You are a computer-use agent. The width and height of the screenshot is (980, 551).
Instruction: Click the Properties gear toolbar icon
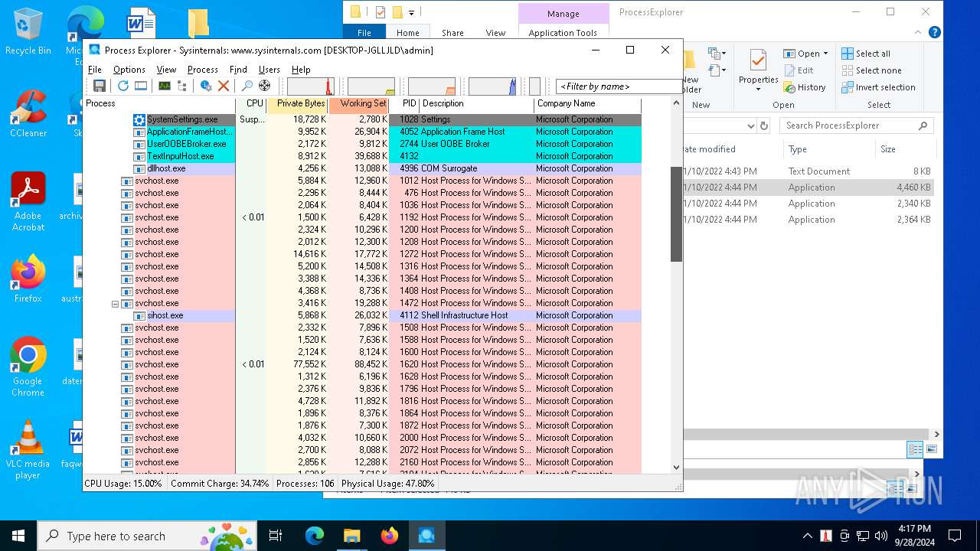[206, 86]
